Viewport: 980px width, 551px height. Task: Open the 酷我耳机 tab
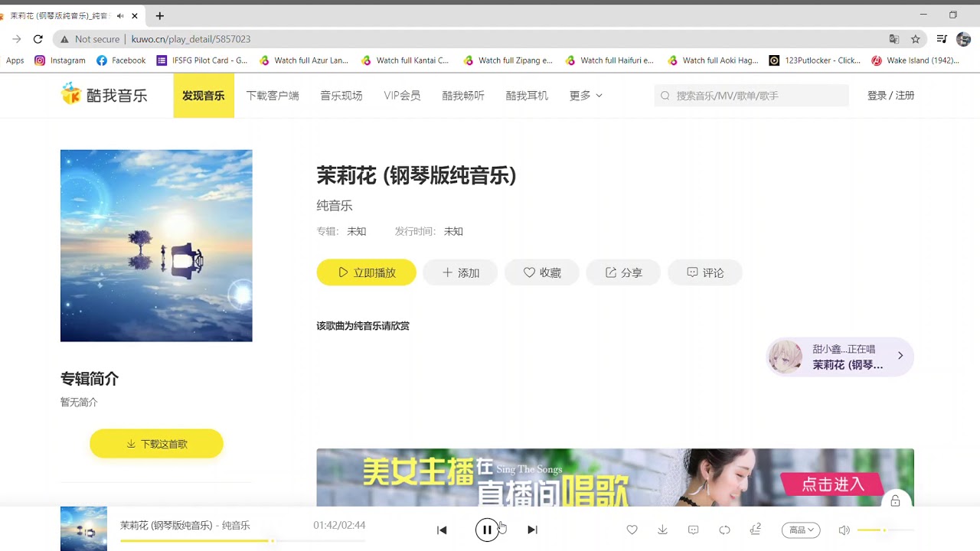tap(527, 96)
